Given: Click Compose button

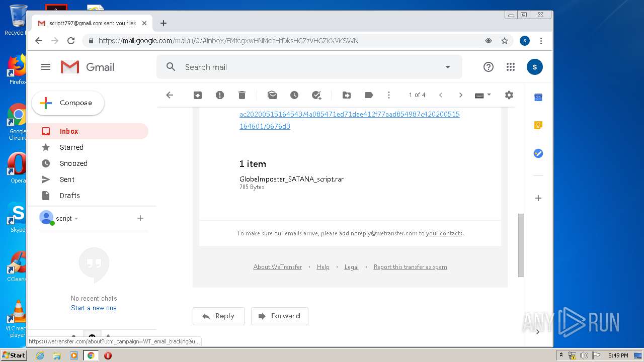Looking at the screenshot, I should (68, 103).
